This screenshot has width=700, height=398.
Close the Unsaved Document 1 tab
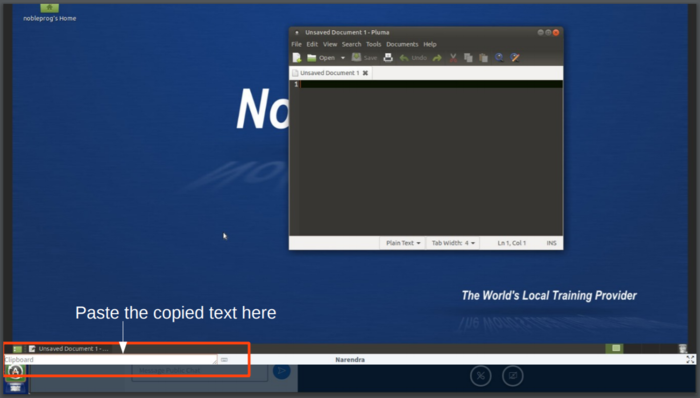[365, 73]
